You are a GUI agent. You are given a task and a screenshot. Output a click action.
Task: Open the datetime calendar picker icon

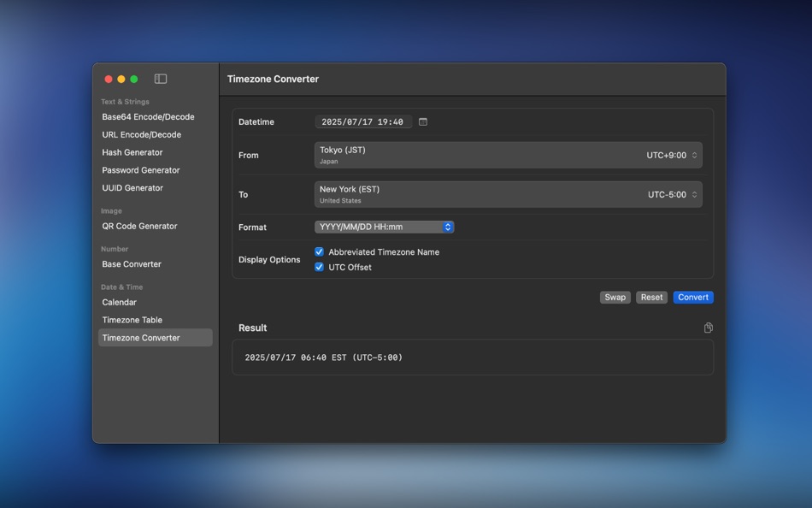coord(422,121)
